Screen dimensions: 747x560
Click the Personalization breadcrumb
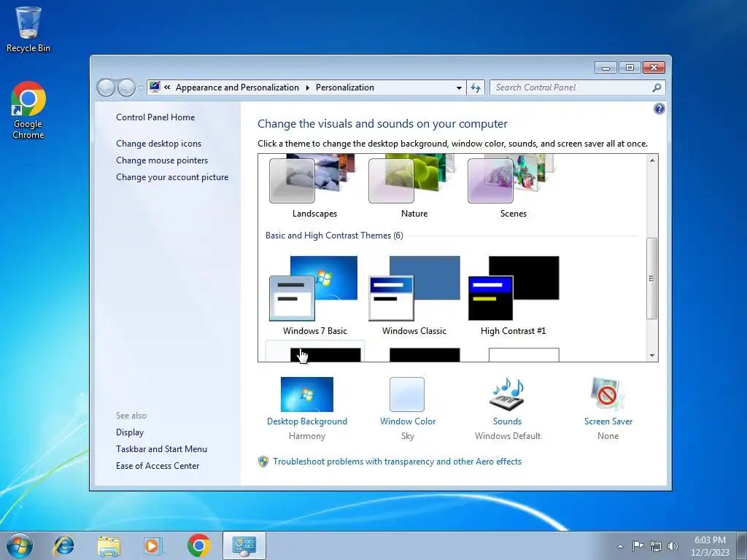pos(345,87)
